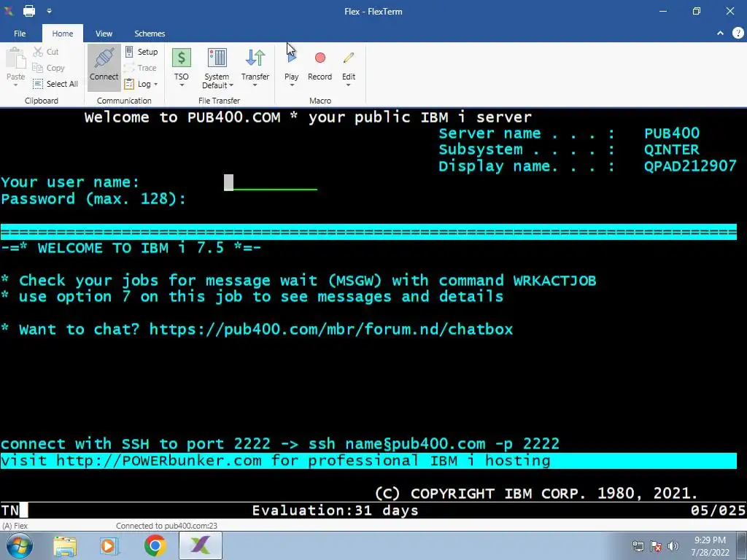
Task: Switch to the Home tab
Action: click(x=63, y=34)
